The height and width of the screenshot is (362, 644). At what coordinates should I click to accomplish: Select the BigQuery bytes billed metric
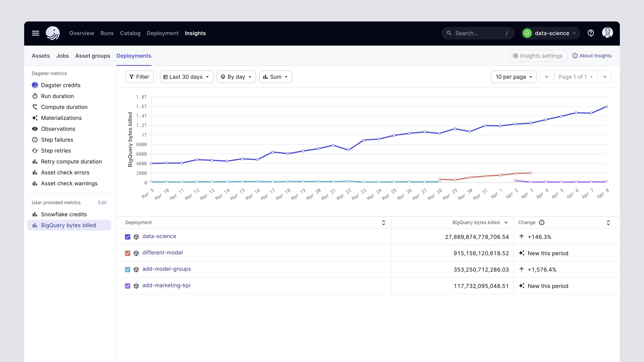click(x=69, y=225)
